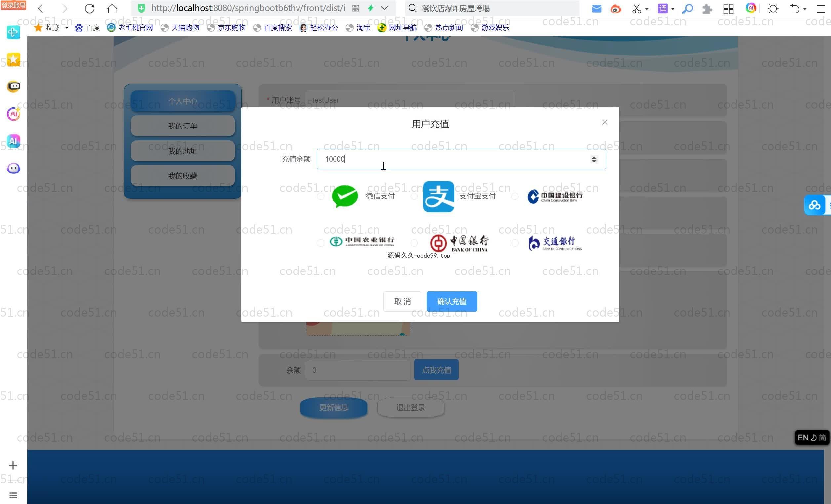Screen dimensions: 831x504
Task: Open the 我的地址 menu item
Action: click(182, 151)
